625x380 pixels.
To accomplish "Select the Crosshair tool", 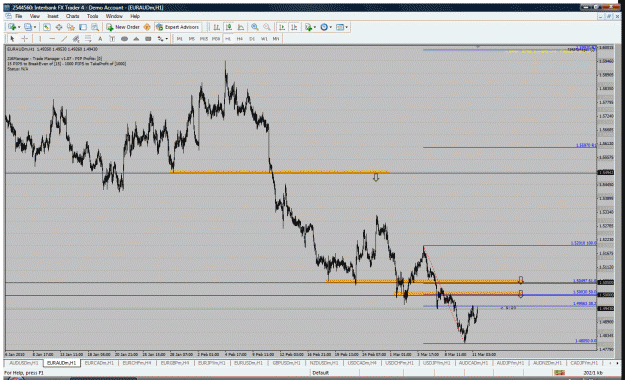I will coord(24,39).
